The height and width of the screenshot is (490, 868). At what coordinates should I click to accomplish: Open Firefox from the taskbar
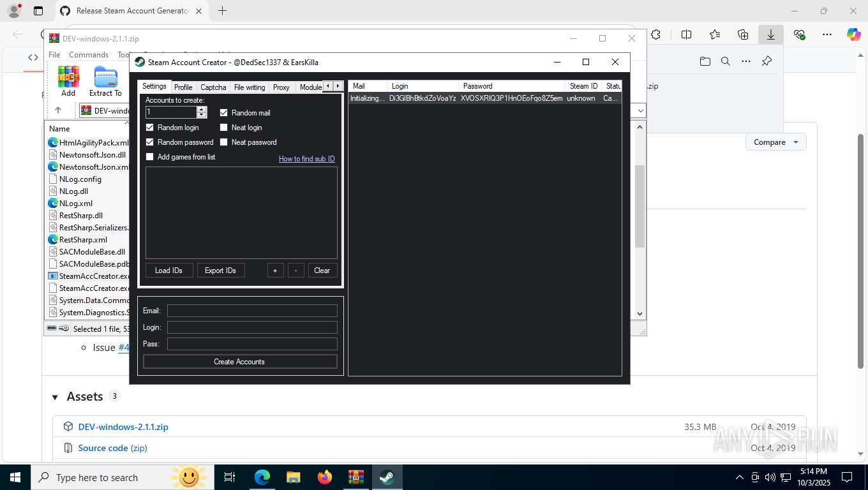(x=325, y=477)
